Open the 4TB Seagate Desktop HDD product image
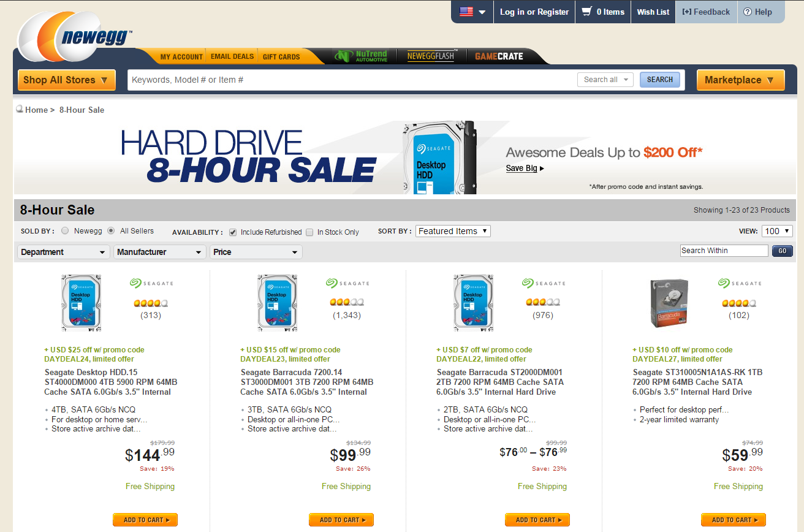The image size is (804, 532). tap(82, 303)
